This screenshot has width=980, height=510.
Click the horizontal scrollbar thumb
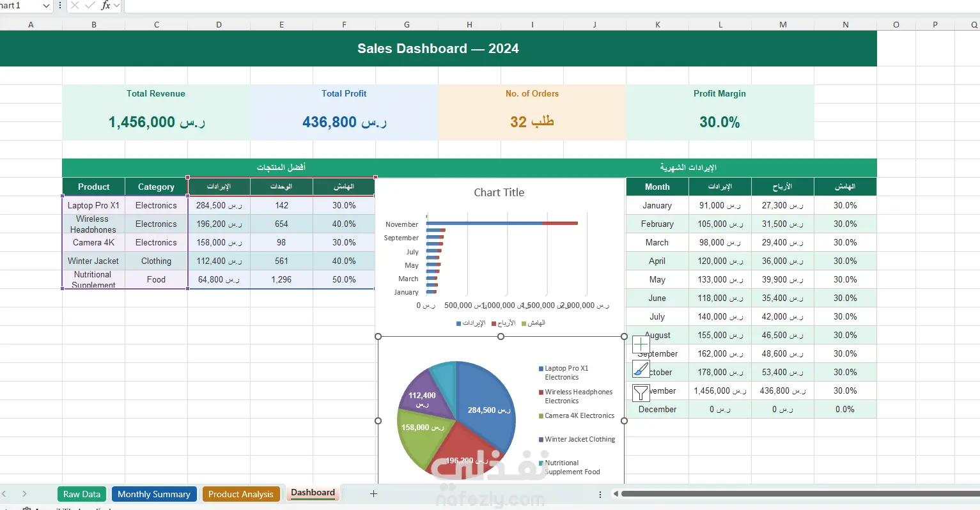click(x=800, y=493)
